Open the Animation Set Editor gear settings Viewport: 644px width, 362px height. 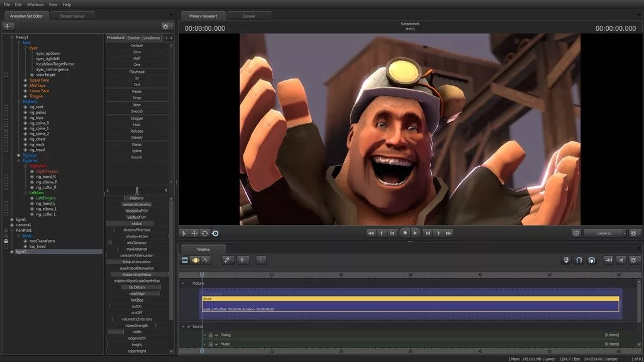(x=166, y=26)
